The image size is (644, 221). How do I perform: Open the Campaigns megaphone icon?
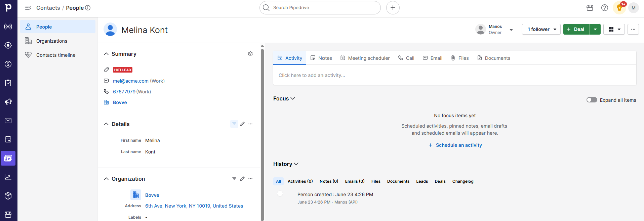pos(8,102)
